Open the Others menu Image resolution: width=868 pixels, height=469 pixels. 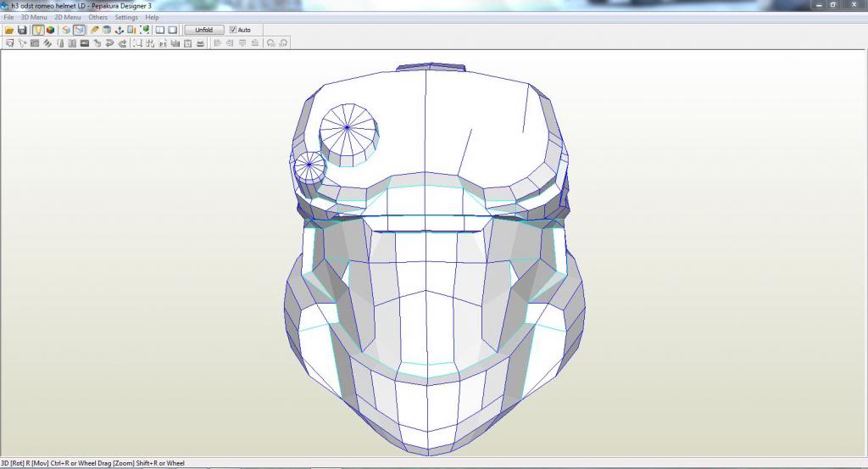pos(98,17)
